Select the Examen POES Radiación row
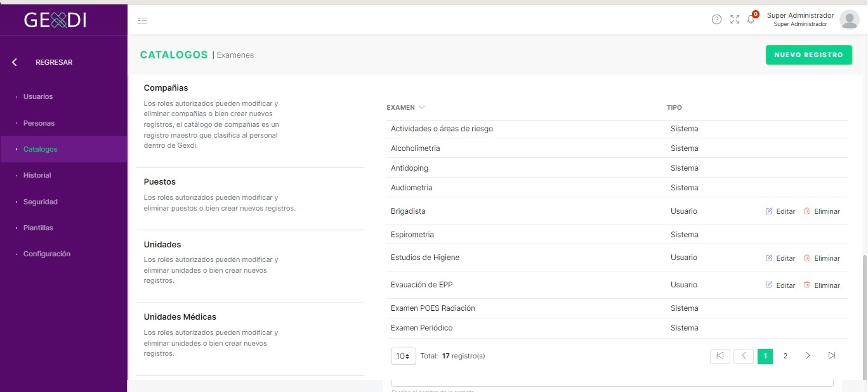Image resolution: width=868 pixels, height=392 pixels. 617,308
